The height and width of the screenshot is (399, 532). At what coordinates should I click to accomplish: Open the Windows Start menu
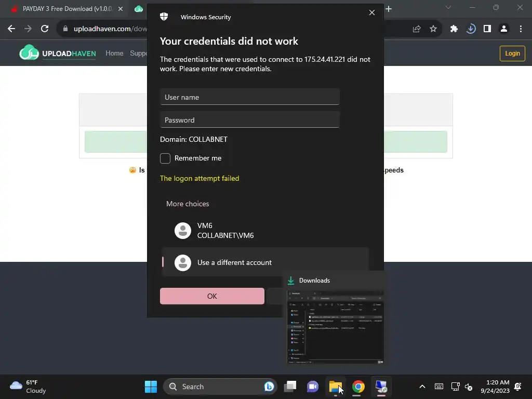point(151,387)
